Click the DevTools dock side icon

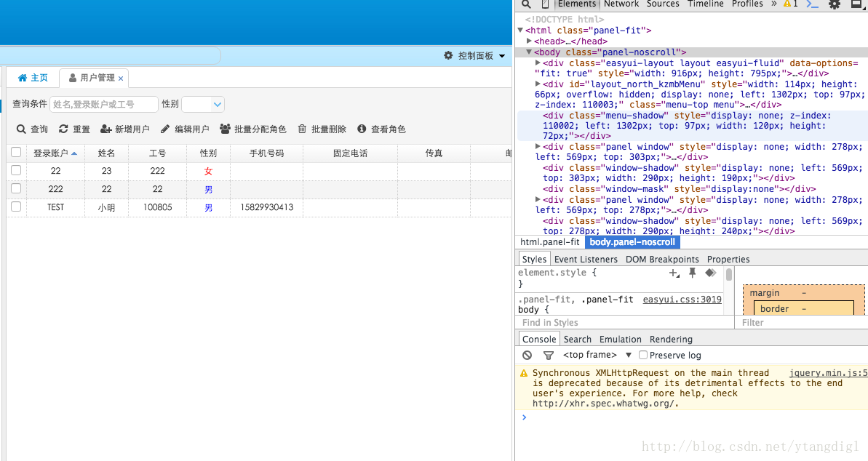click(858, 4)
